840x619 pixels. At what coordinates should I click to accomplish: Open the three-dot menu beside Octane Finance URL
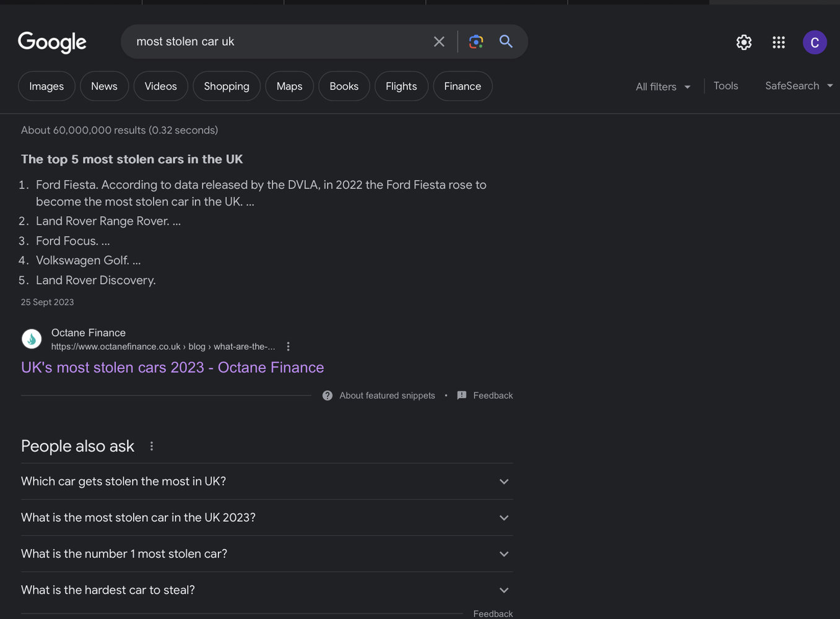[288, 347]
